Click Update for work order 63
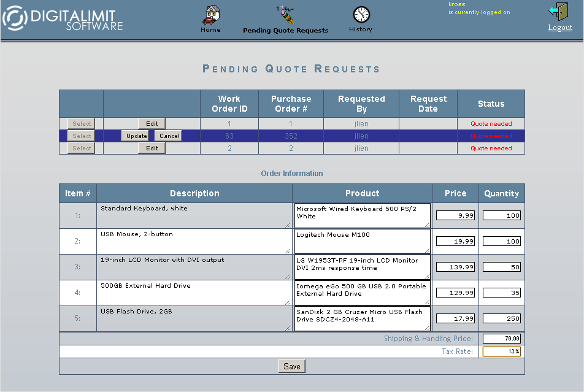584x392 pixels. pos(136,136)
